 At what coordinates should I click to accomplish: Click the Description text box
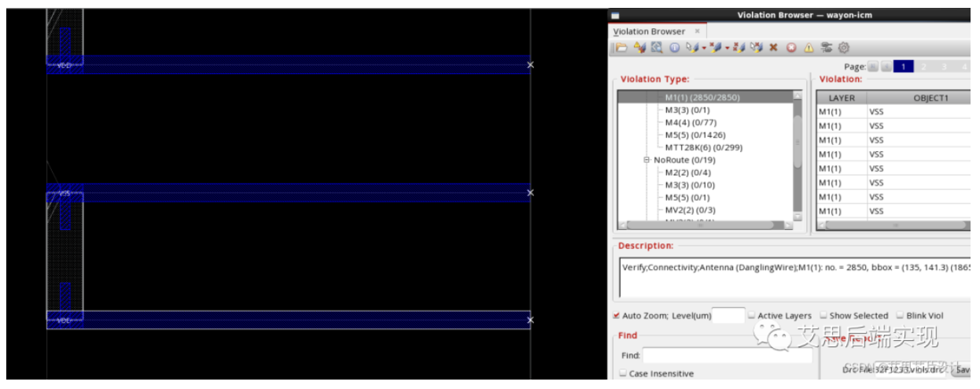click(x=794, y=279)
